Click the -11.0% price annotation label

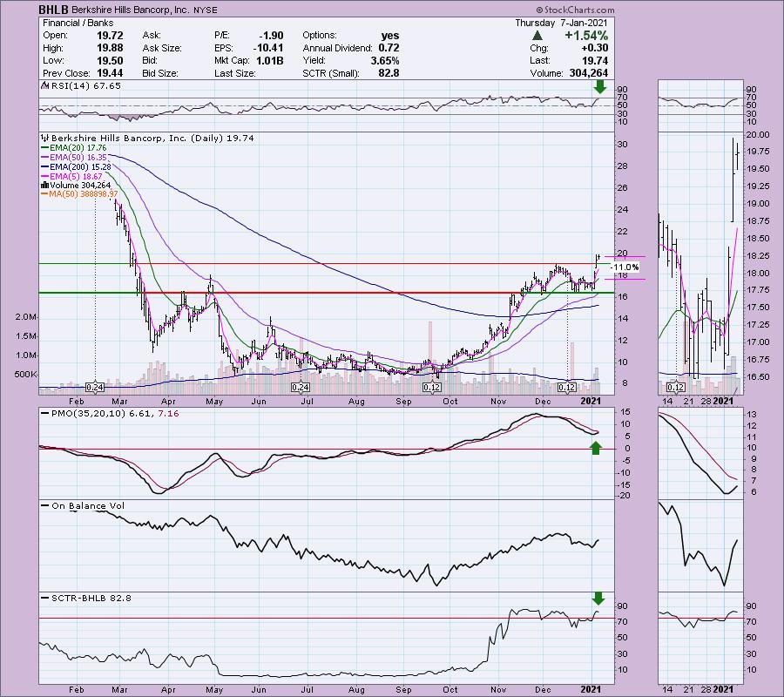pyautogui.click(x=625, y=267)
